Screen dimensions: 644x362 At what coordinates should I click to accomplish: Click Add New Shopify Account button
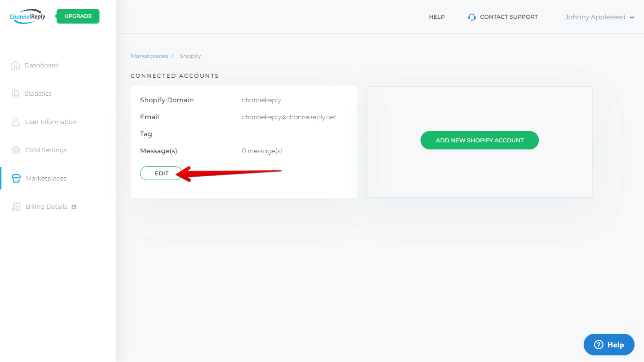[x=479, y=140]
